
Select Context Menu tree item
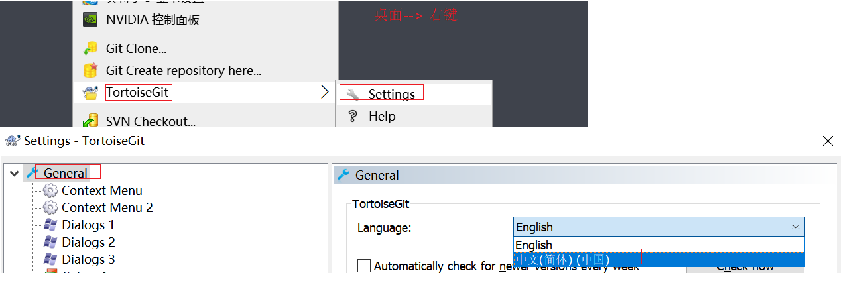click(102, 190)
